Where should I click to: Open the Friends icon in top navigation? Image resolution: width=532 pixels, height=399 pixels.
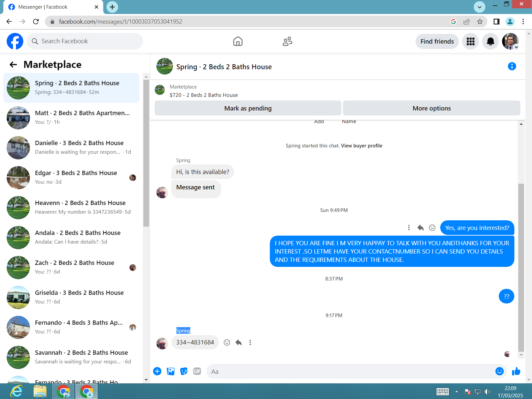[x=287, y=41]
